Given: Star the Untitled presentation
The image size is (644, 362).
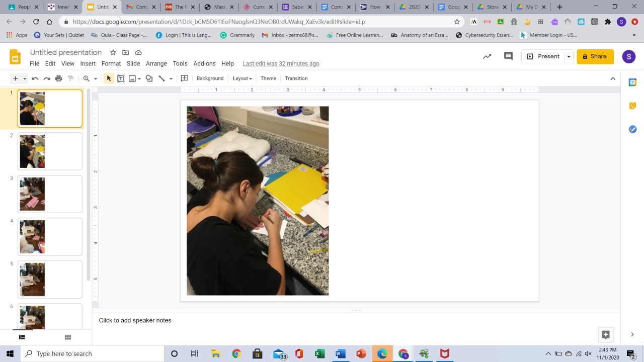Looking at the screenshot, I should pos(113,53).
